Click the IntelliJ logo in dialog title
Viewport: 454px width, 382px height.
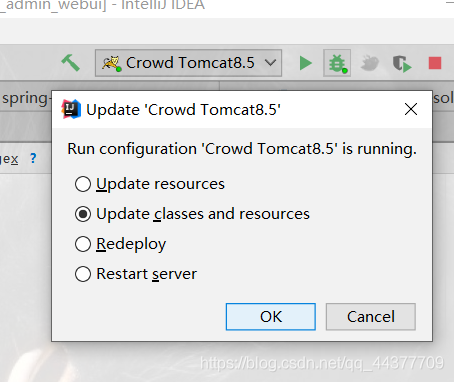point(71,109)
